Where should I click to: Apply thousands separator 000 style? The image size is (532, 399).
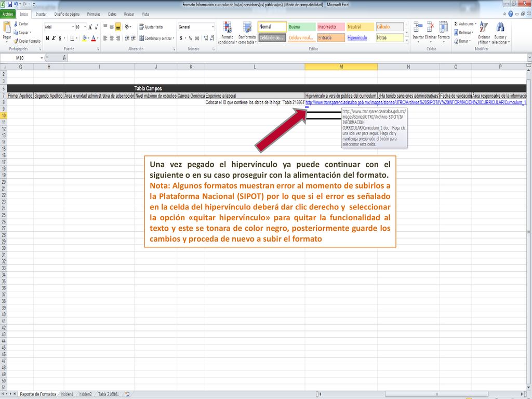pyautogui.click(x=197, y=38)
